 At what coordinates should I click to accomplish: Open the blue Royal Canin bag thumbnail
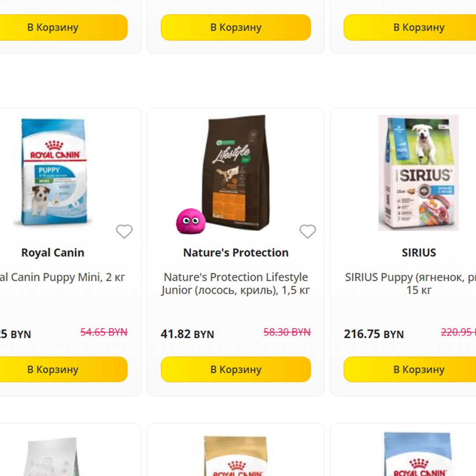pos(419,454)
